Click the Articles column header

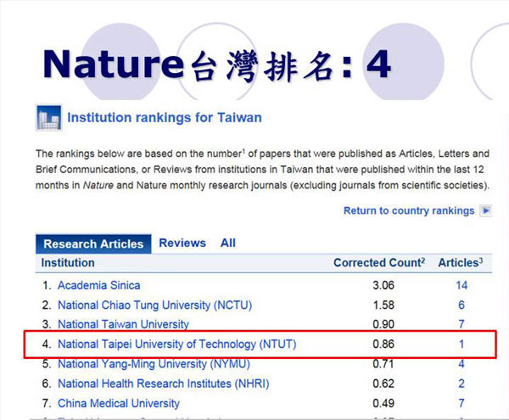[461, 262]
